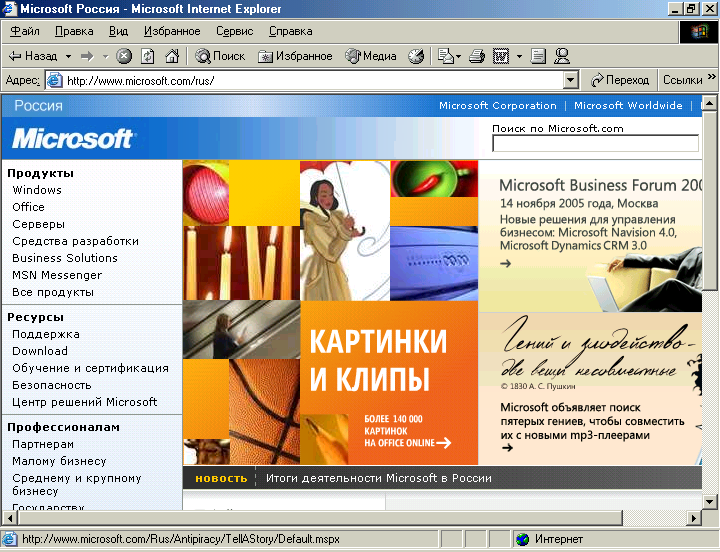Open the Back history dropdown arrow

tap(68, 56)
